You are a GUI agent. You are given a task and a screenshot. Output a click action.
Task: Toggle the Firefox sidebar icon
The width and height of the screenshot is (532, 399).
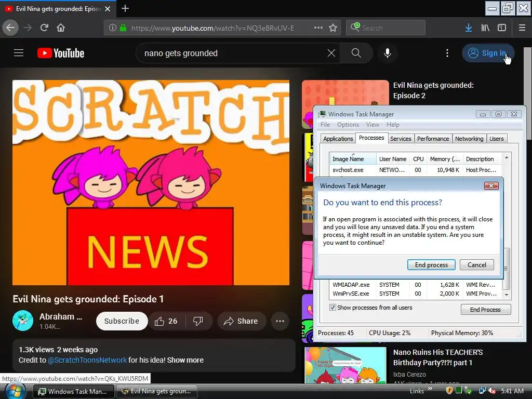pos(502,28)
